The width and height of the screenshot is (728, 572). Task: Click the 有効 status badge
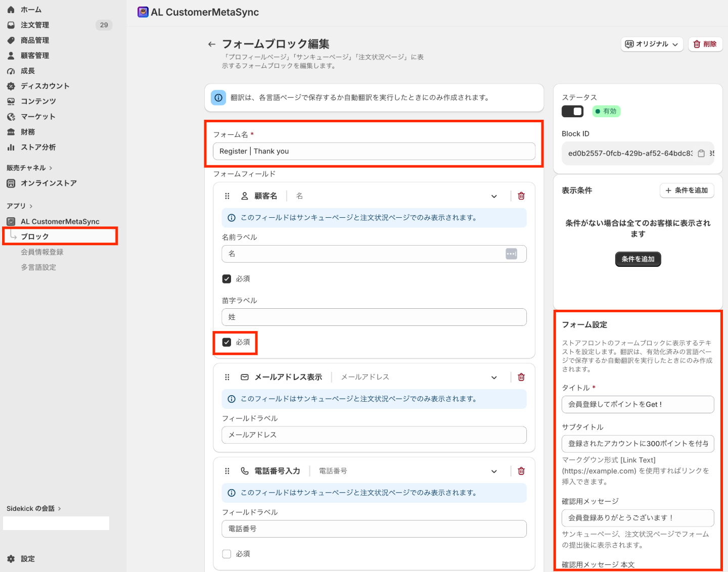point(606,111)
